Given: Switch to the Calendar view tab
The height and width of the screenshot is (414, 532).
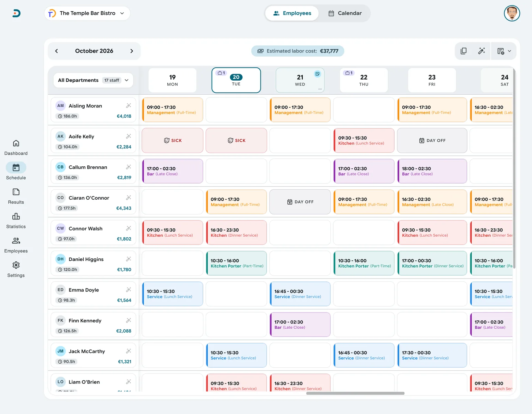Looking at the screenshot, I should [345, 13].
